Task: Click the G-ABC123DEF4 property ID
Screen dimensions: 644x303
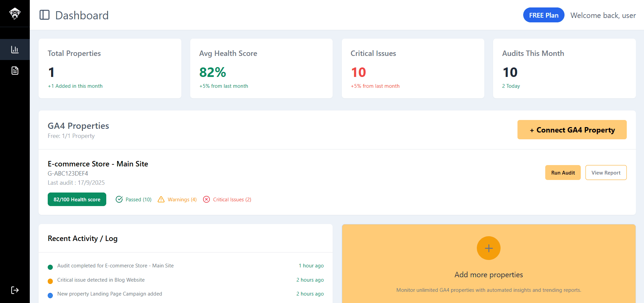Action: (68, 174)
